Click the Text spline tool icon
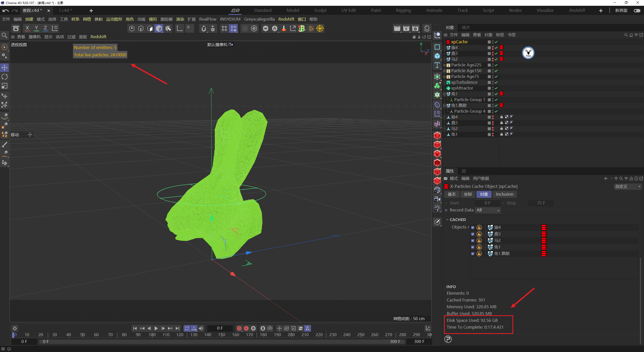This screenshot has height=352, width=644. point(437,65)
